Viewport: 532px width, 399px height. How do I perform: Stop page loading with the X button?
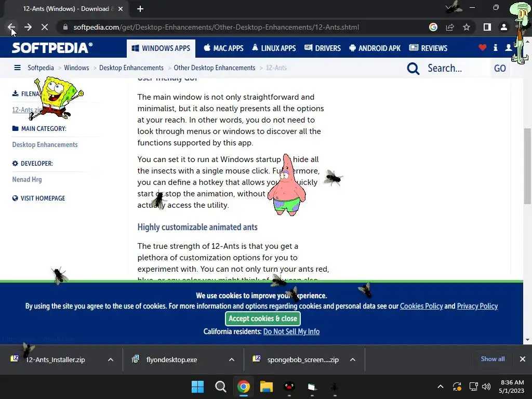(45, 27)
